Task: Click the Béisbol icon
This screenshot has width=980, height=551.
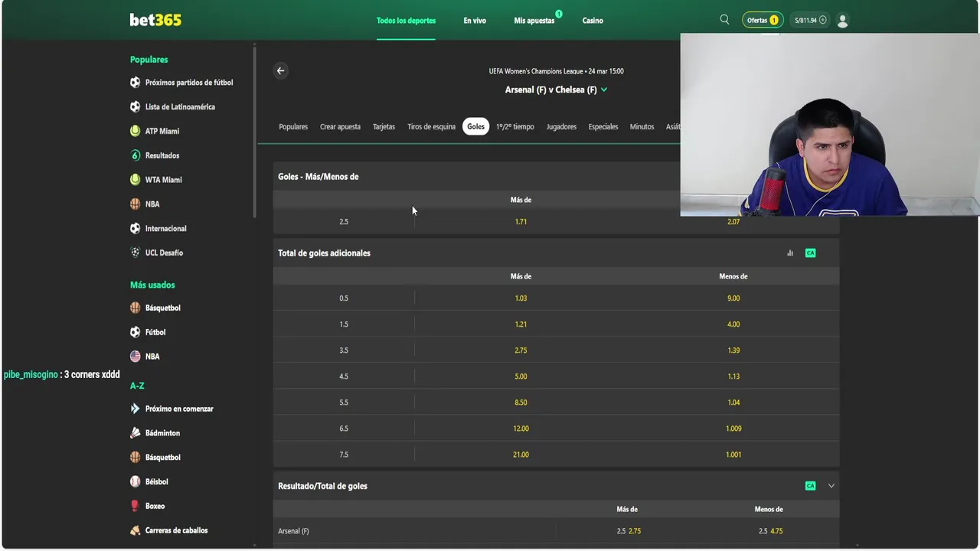Action: (136, 481)
